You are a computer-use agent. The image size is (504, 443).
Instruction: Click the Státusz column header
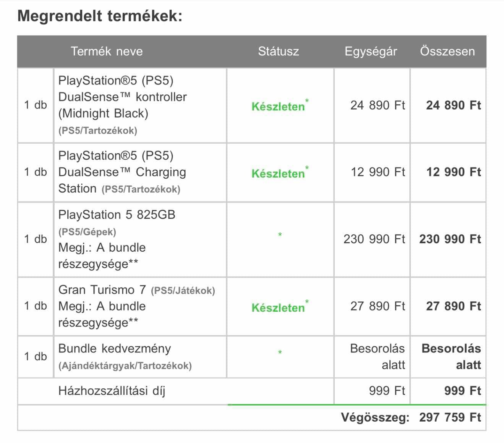click(x=279, y=52)
